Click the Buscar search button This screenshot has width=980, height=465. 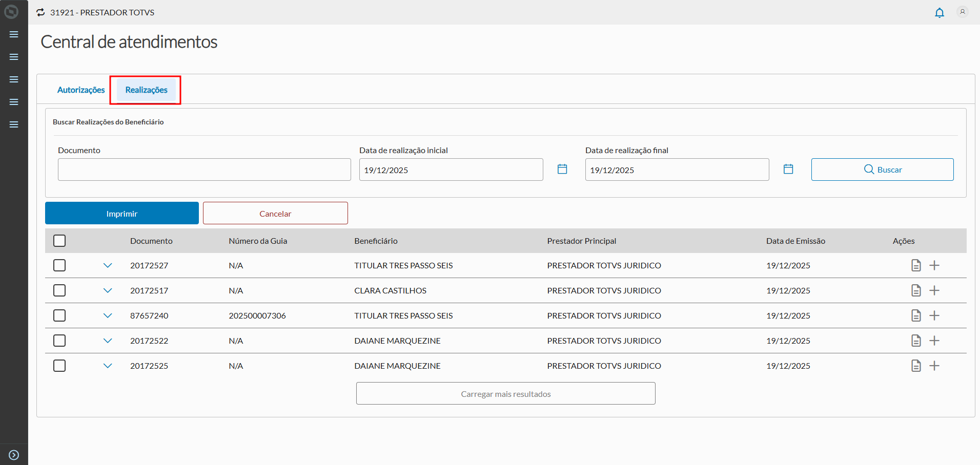point(882,170)
